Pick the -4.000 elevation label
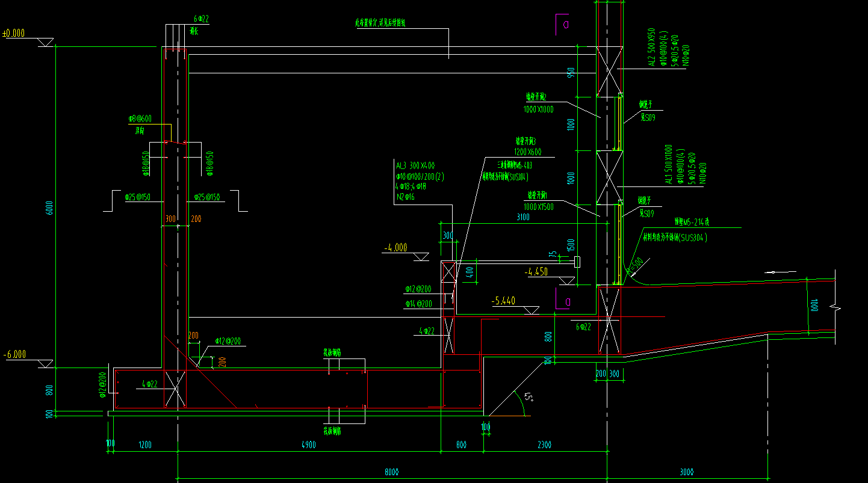The width and height of the screenshot is (868, 483). point(395,247)
